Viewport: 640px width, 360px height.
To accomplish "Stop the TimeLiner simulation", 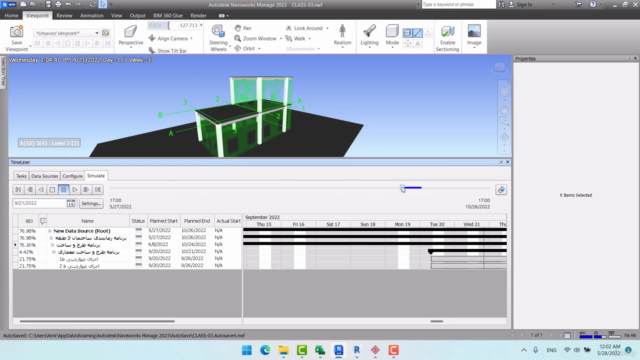I will coord(52,189).
